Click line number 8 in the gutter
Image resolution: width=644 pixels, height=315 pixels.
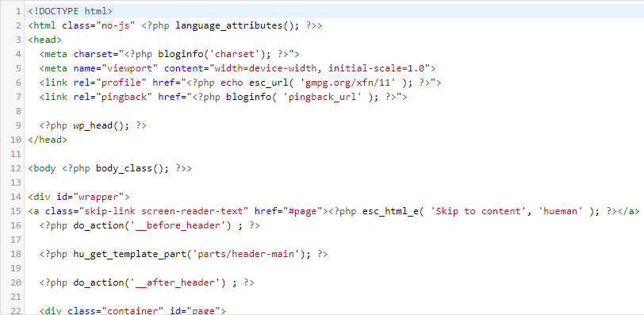tap(18, 111)
